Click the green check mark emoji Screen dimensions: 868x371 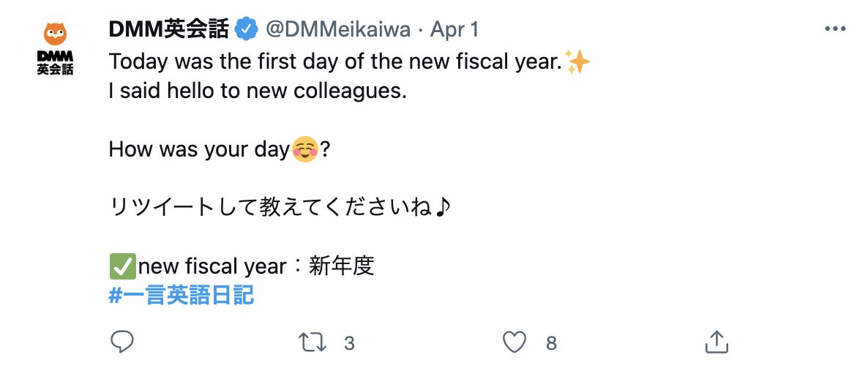coord(122,266)
